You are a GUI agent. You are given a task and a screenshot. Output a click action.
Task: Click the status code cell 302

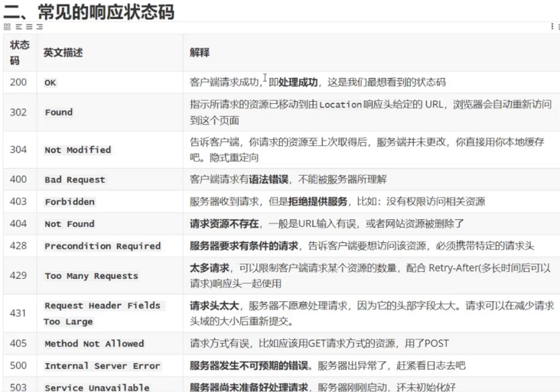pos(18,112)
